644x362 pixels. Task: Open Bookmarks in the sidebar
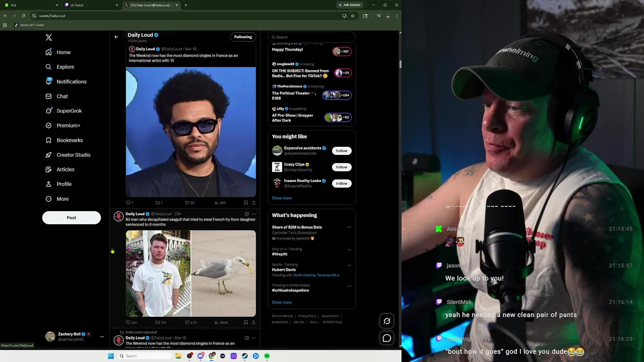click(64, 140)
